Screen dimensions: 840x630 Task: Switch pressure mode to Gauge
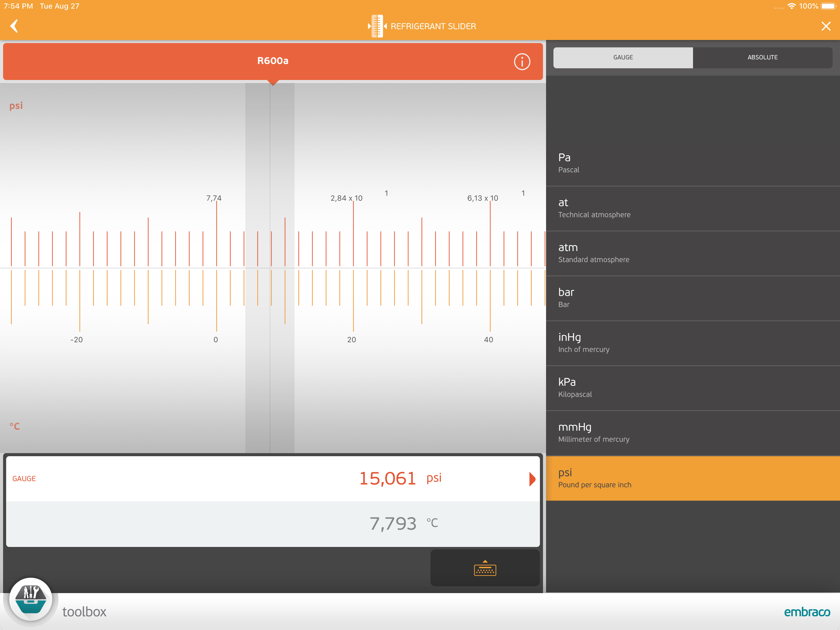(x=623, y=58)
